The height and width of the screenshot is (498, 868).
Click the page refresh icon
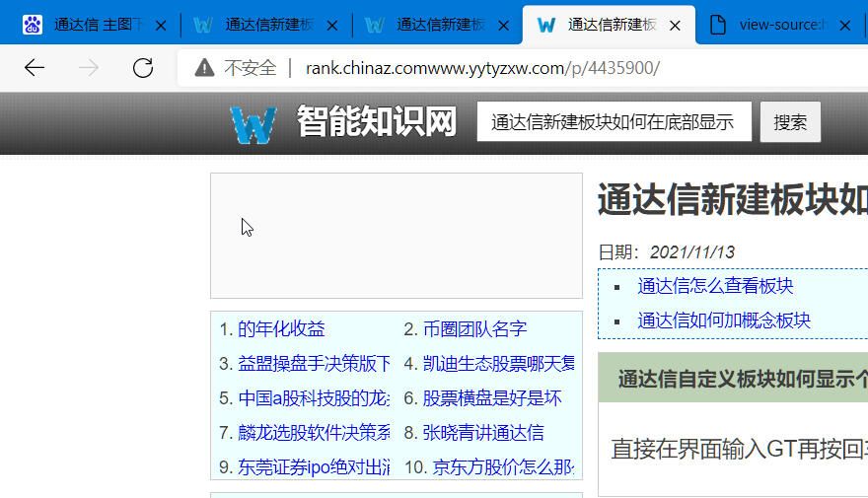point(143,68)
